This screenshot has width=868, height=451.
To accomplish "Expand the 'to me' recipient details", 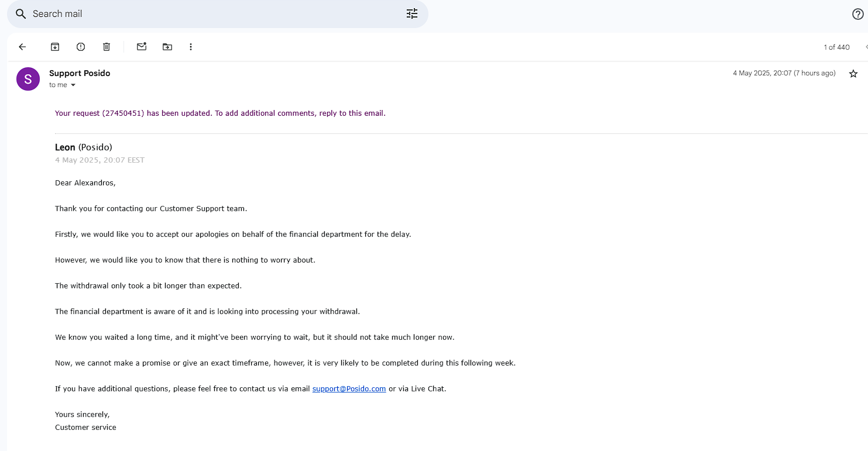I will click(x=73, y=85).
